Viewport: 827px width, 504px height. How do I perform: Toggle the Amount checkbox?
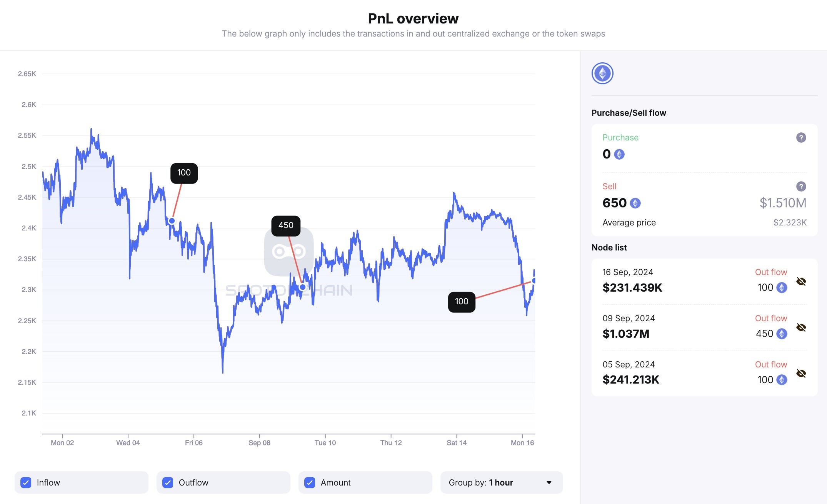(310, 482)
